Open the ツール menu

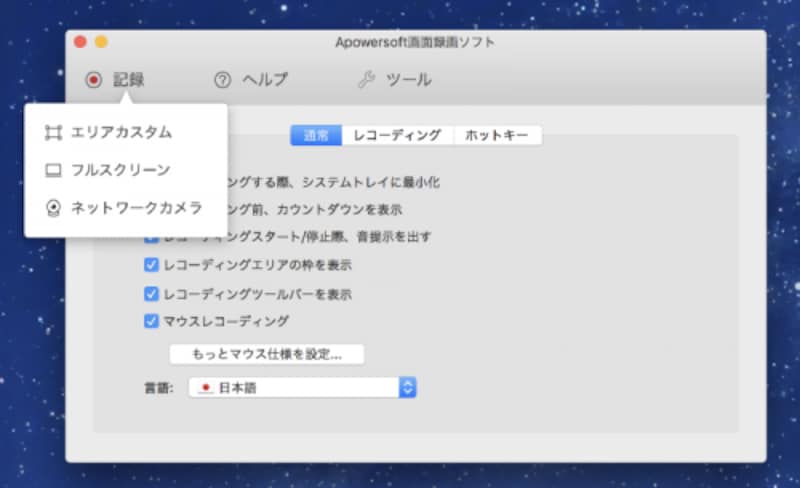coord(409,80)
